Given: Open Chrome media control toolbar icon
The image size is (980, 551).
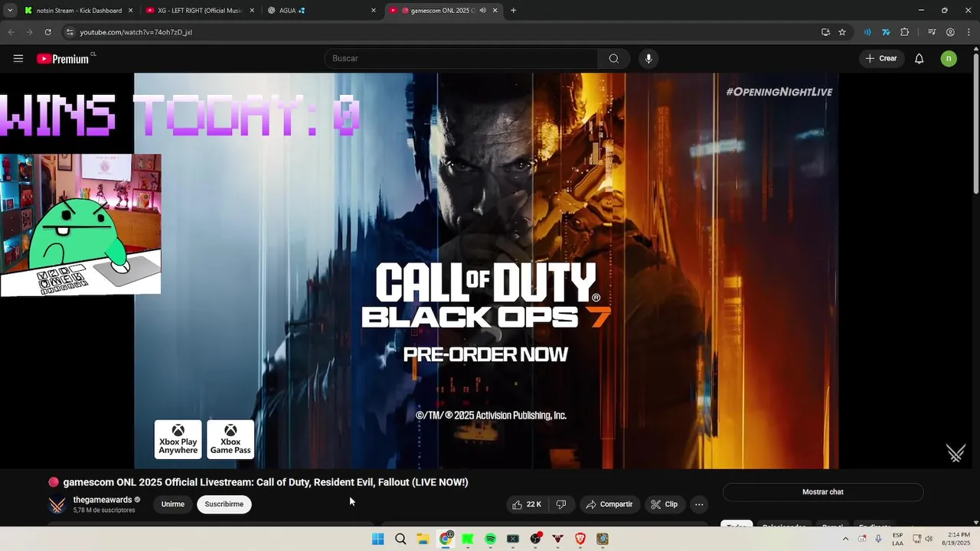Looking at the screenshot, I should pyautogui.click(x=932, y=32).
